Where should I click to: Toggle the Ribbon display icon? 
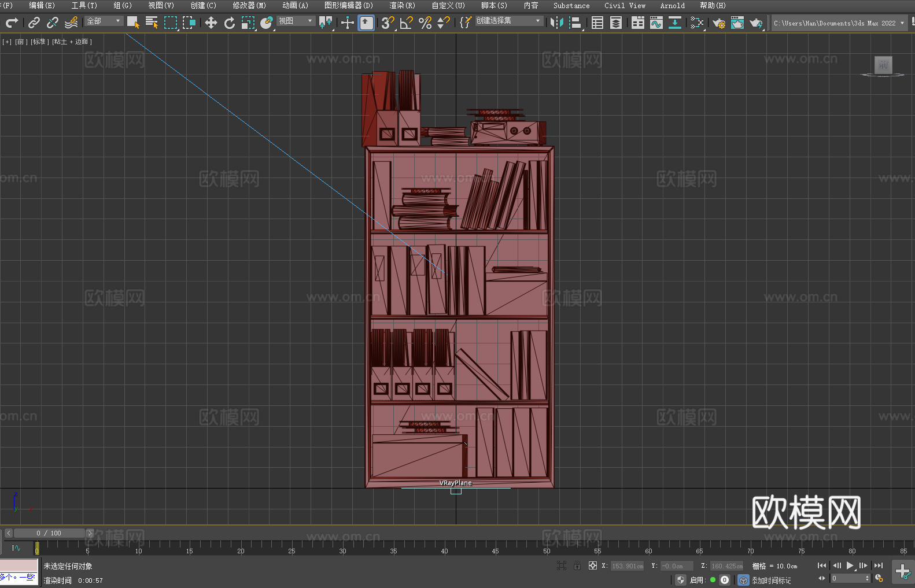(638, 23)
